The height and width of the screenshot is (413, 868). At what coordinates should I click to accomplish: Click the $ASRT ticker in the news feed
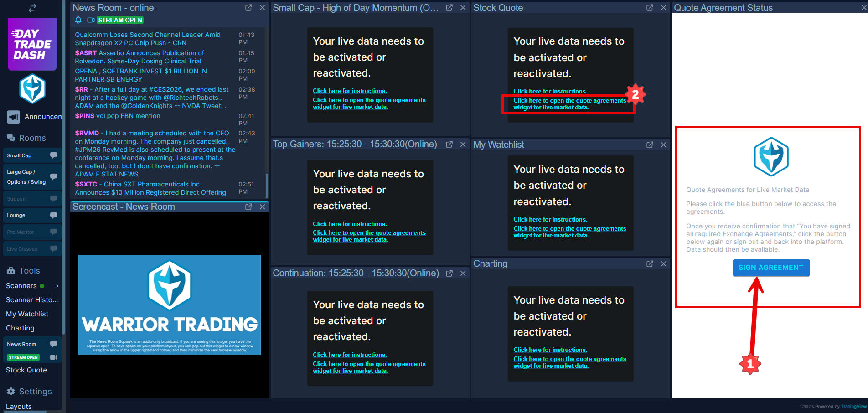pyautogui.click(x=86, y=53)
